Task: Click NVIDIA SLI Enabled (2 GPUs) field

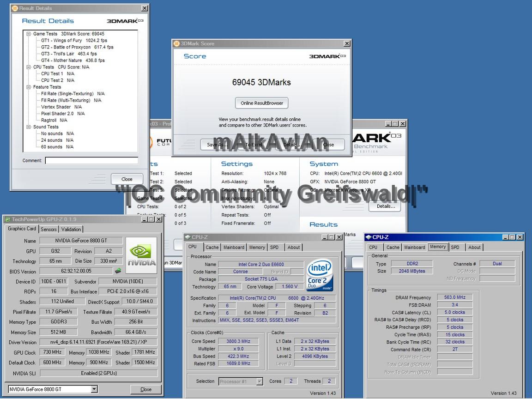Action: pos(99,373)
